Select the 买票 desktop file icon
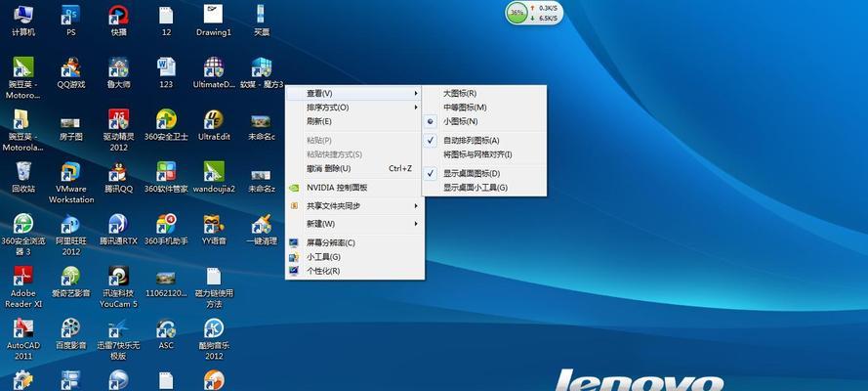This screenshot has height=391, width=868. pos(262,15)
